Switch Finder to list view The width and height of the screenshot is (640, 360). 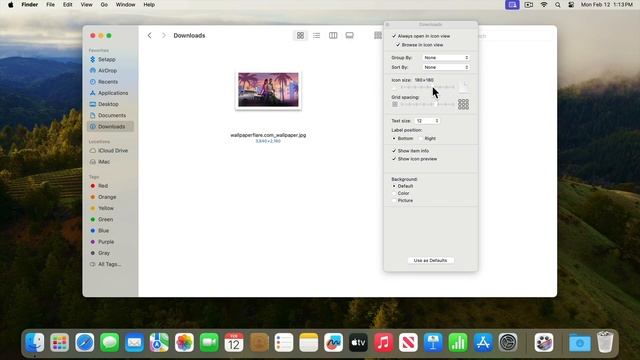coord(317,36)
